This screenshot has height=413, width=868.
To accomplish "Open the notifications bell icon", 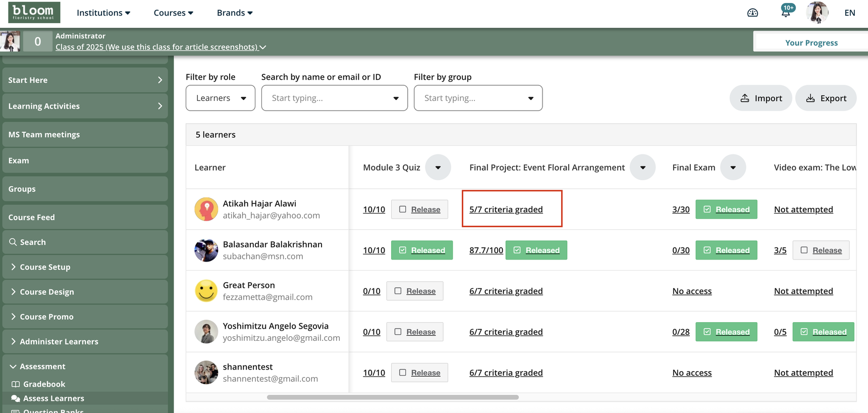I will click(x=786, y=13).
